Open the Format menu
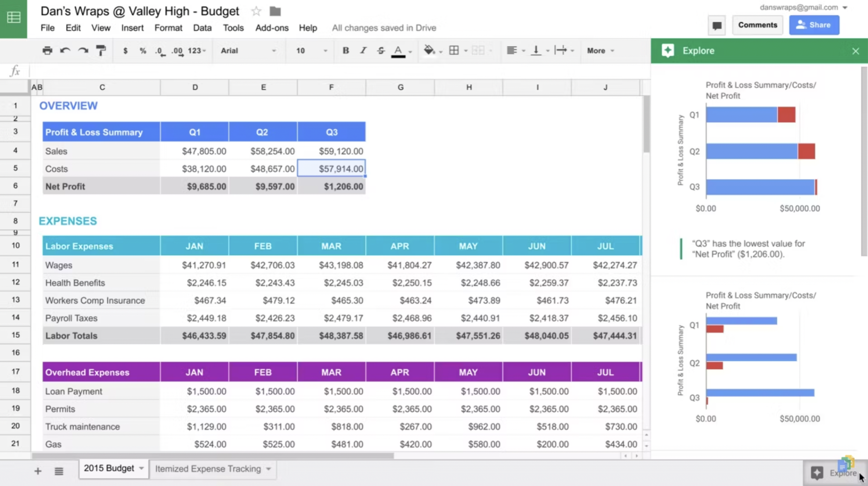Screen dimensions: 868x486 (x=168, y=28)
